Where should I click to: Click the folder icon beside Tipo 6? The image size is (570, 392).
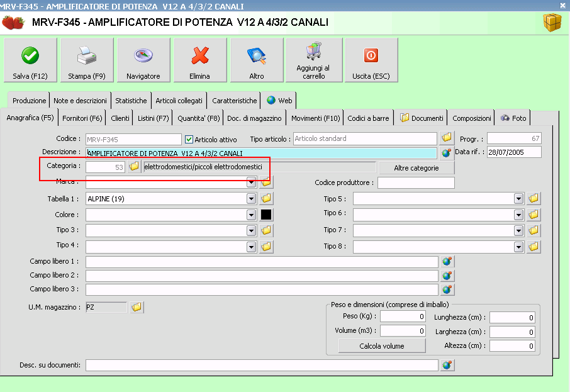(534, 215)
